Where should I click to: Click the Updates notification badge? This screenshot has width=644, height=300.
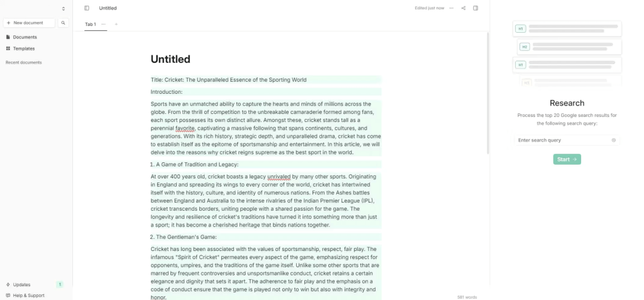coord(60,285)
